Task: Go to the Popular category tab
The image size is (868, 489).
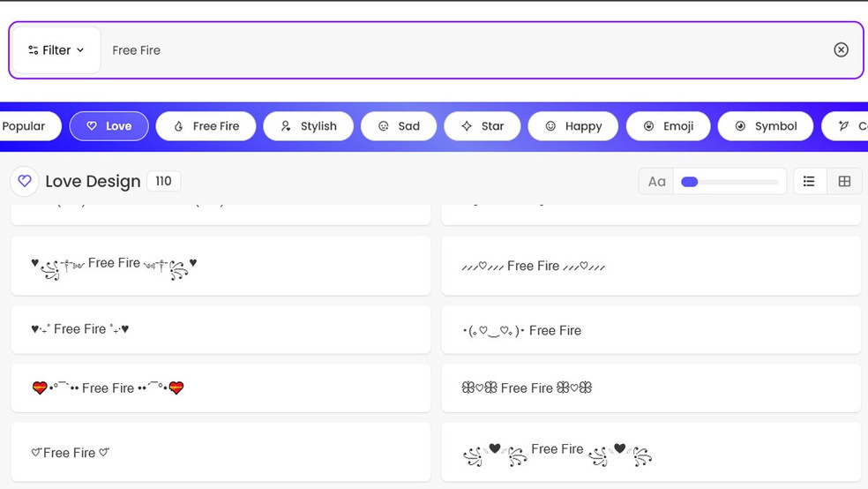Action: pyautogui.click(x=25, y=126)
